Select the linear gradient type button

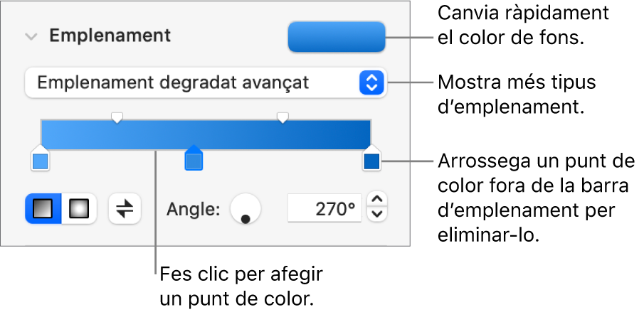pos(43,209)
